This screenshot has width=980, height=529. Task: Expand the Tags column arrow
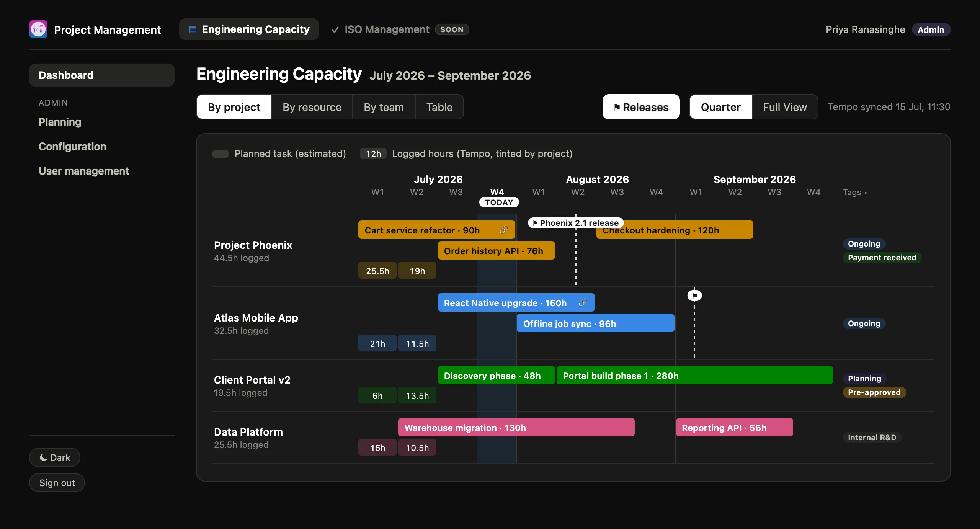866,193
